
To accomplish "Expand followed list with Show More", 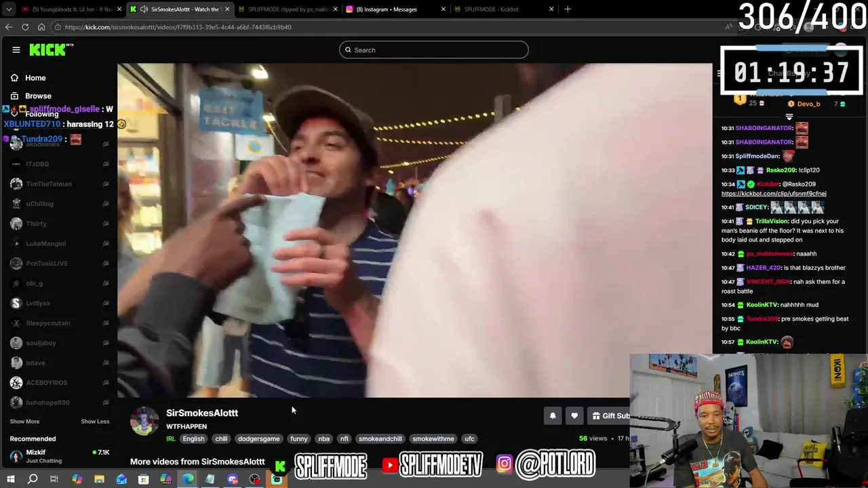I will [x=24, y=422].
